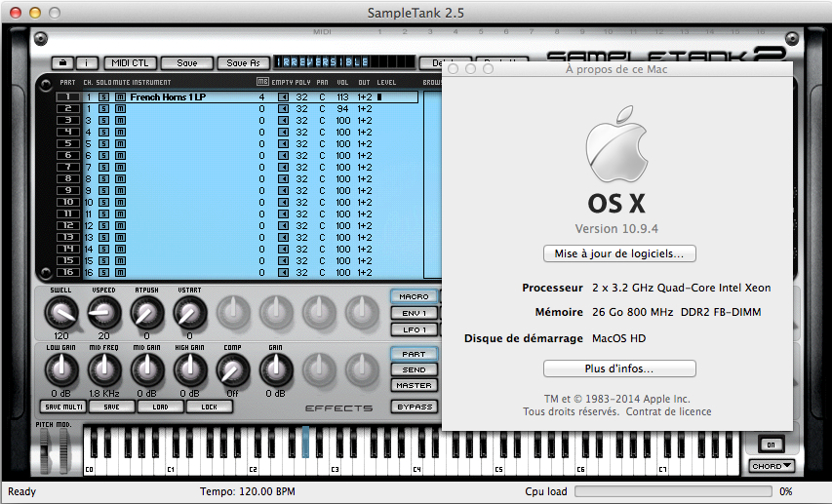The image size is (832, 504).
Task: Select MASTER effects tab
Action: click(x=415, y=385)
